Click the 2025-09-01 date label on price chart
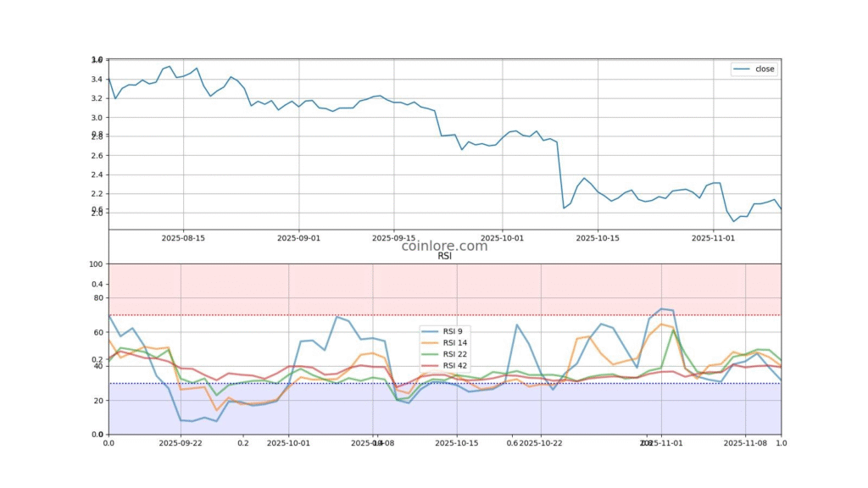Viewport: 868px width, 488px height. 298,238
